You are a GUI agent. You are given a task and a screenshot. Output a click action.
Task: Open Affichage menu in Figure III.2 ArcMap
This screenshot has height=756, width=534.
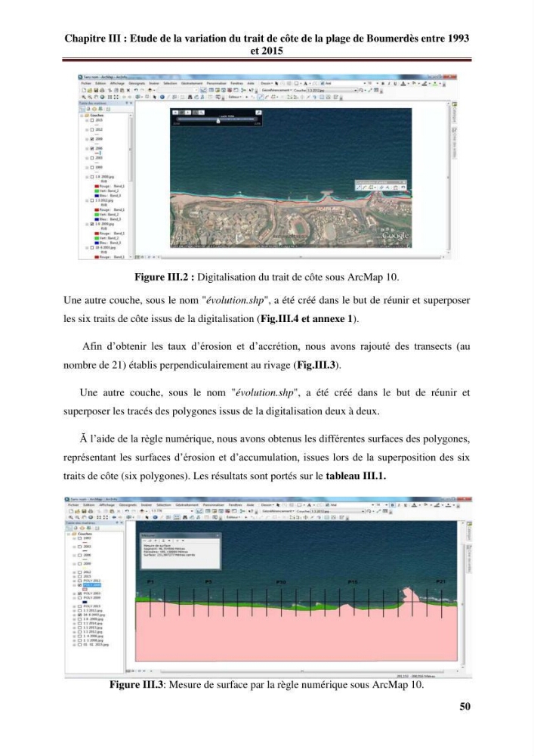pyautogui.click(x=118, y=83)
